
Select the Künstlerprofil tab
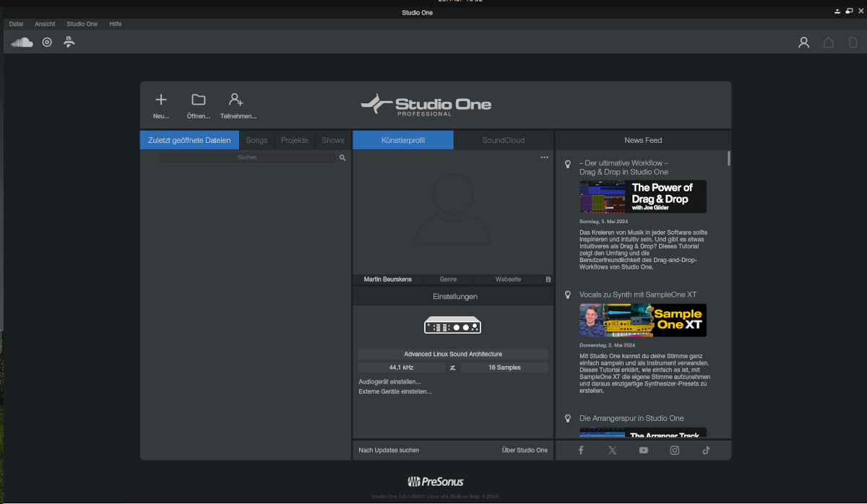point(403,140)
